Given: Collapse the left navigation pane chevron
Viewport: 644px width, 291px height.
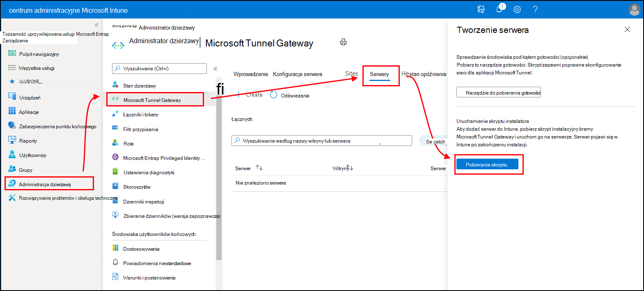Looking at the screenshot, I should tap(97, 25).
